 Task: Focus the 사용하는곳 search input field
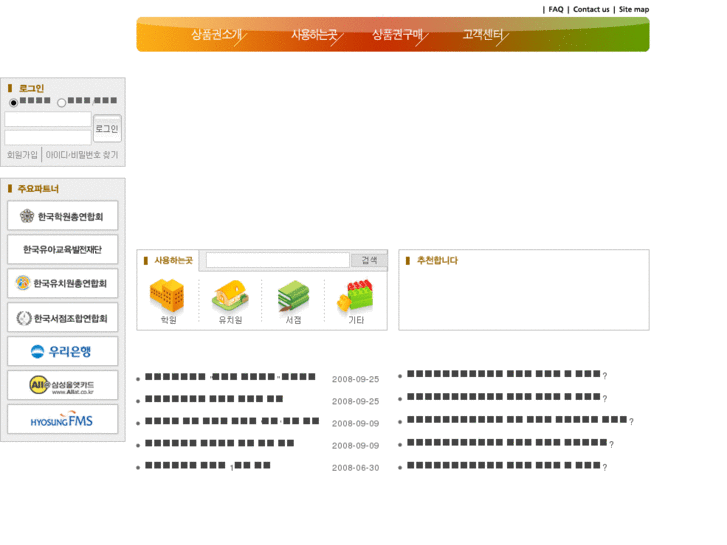pos(278,260)
